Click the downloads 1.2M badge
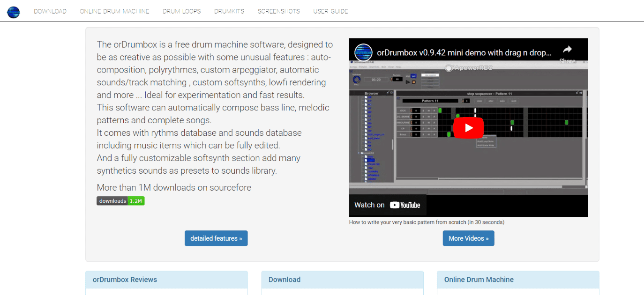644x295 pixels. pos(120,201)
